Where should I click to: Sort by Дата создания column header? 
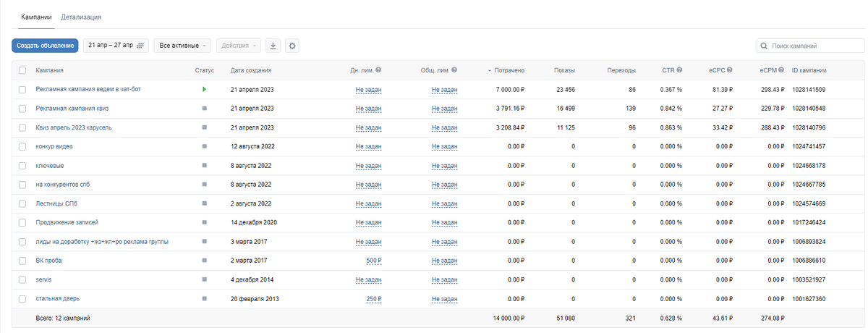pos(251,70)
